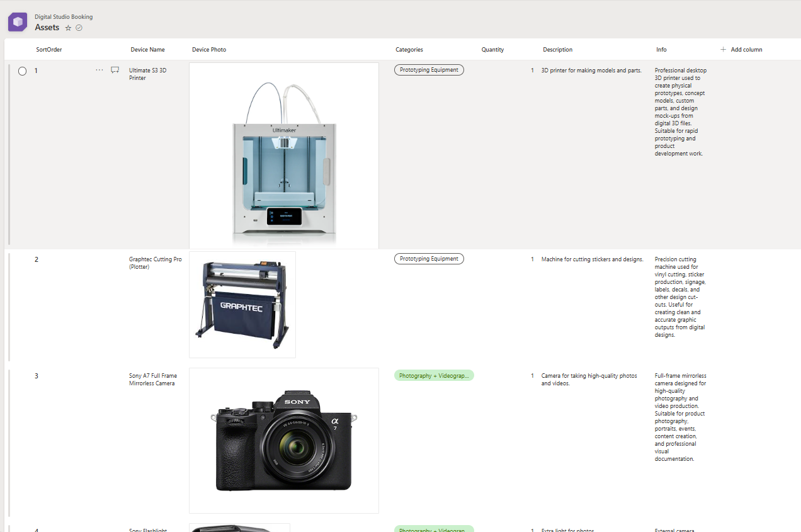Open the Info column header menu
801x532 pixels.
(x=661, y=50)
